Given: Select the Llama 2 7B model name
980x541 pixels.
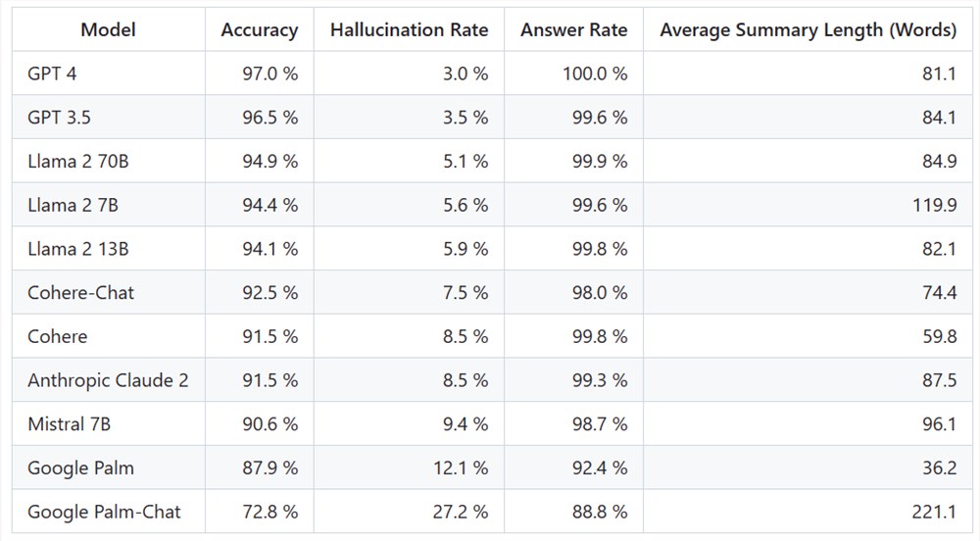Looking at the screenshot, I should (x=73, y=205).
